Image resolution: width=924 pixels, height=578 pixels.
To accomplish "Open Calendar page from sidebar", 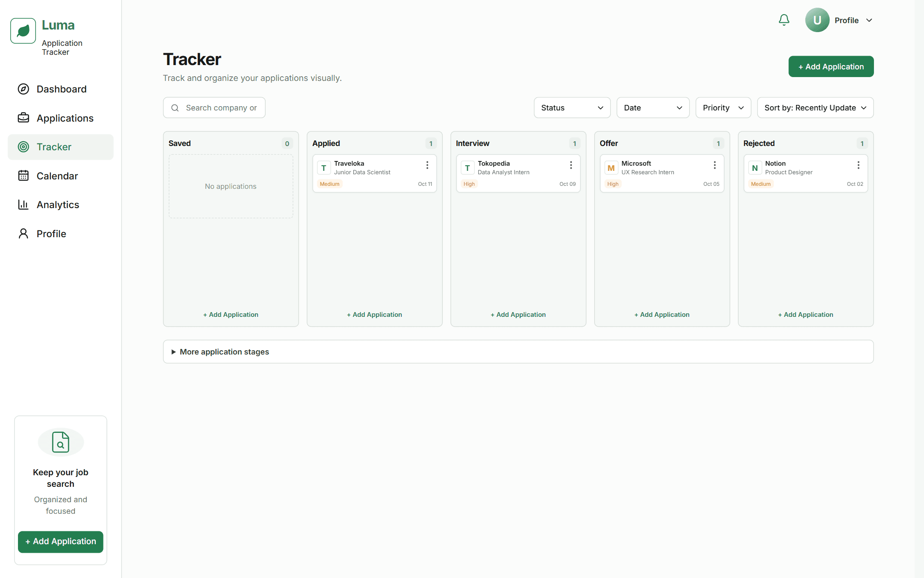I will [x=61, y=176].
